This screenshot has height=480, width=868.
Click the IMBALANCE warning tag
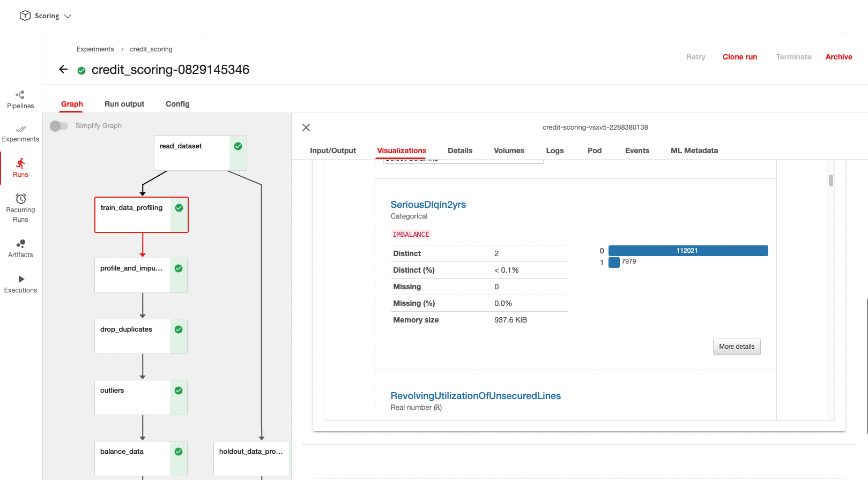click(411, 235)
